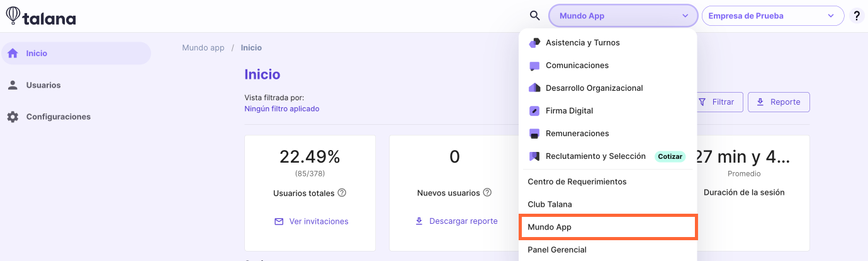868x261 pixels.
Task: Click download icon beside Descargar reporte
Action: pos(419,221)
